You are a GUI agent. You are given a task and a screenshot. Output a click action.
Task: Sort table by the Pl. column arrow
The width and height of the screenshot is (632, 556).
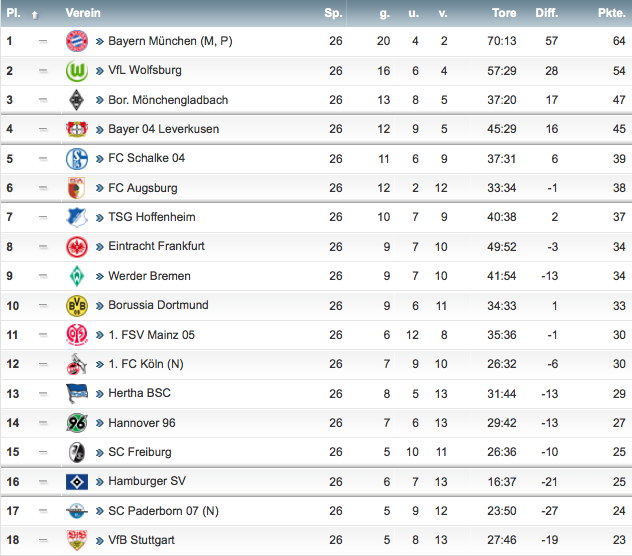35,15
